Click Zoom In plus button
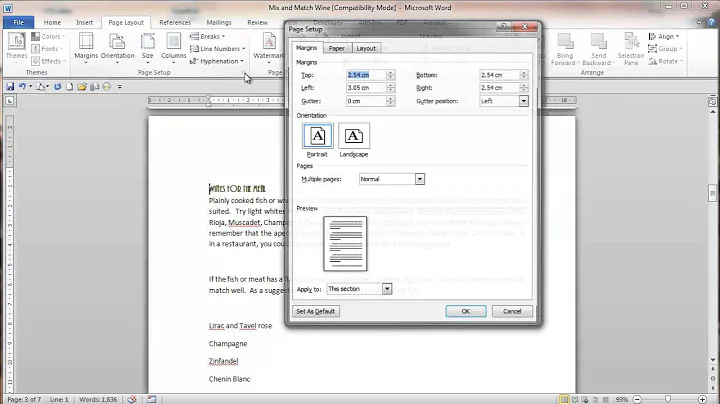 point(702,399)
